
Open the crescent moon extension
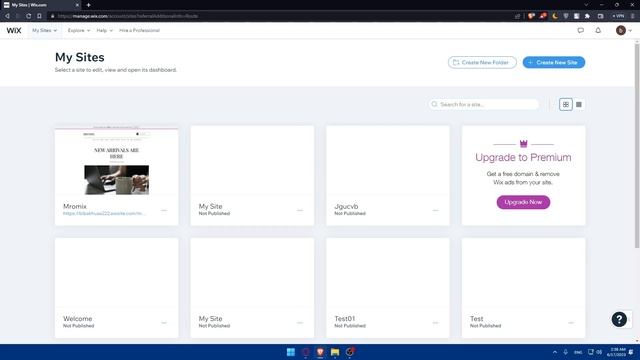555,16
